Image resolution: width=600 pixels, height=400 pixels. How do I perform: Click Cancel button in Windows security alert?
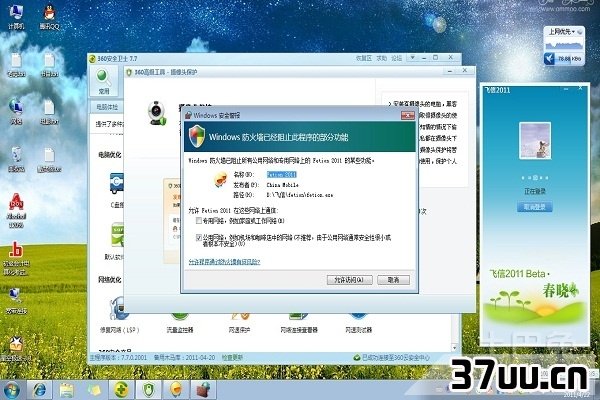coord(393,280)
